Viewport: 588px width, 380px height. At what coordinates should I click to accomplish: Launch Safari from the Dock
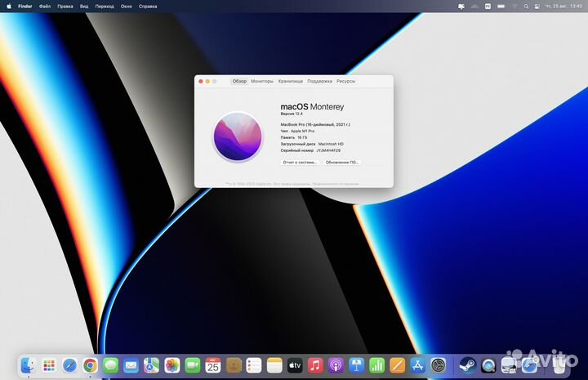69,365
